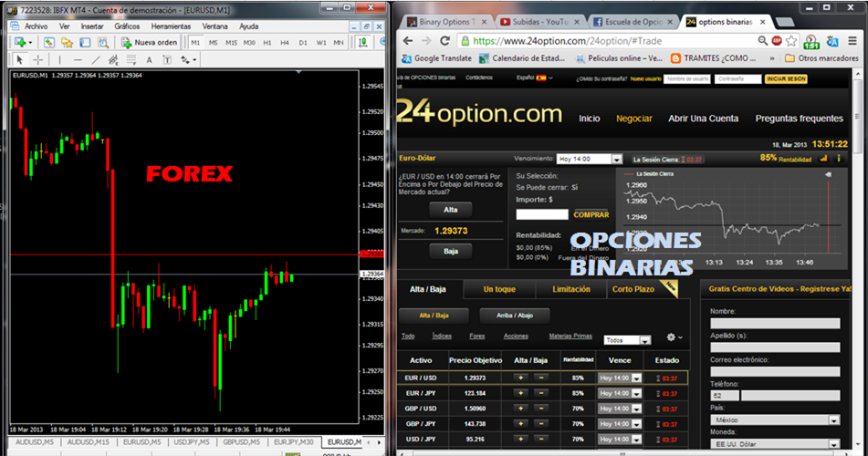Open the Insertar menu in MT4
This screenshot has height=456, width=868.
[x=92, y=26]
